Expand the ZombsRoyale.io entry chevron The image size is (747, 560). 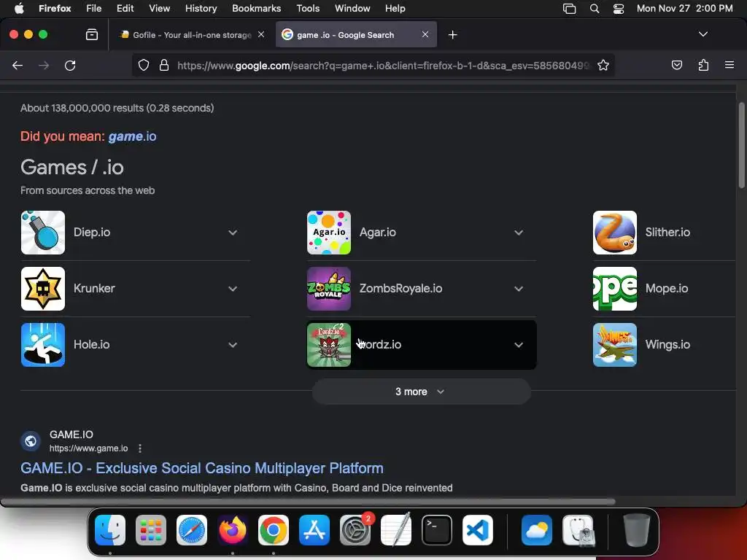pos(519,289)
